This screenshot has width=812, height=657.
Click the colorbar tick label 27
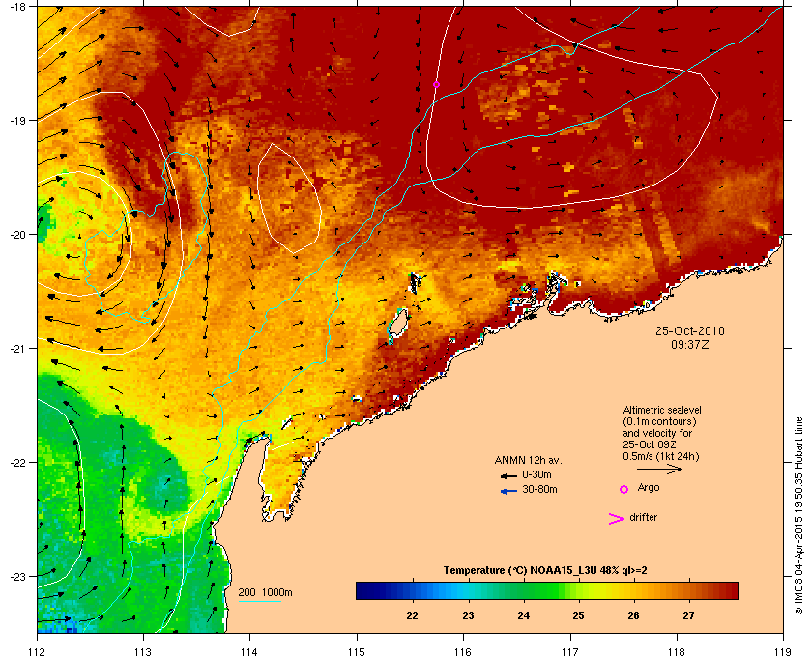click(688, 615)
